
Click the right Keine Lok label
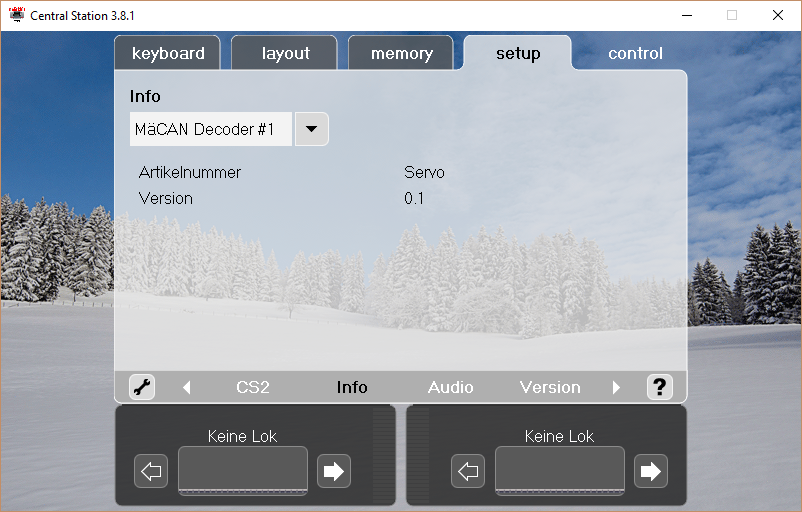(560, 436)
